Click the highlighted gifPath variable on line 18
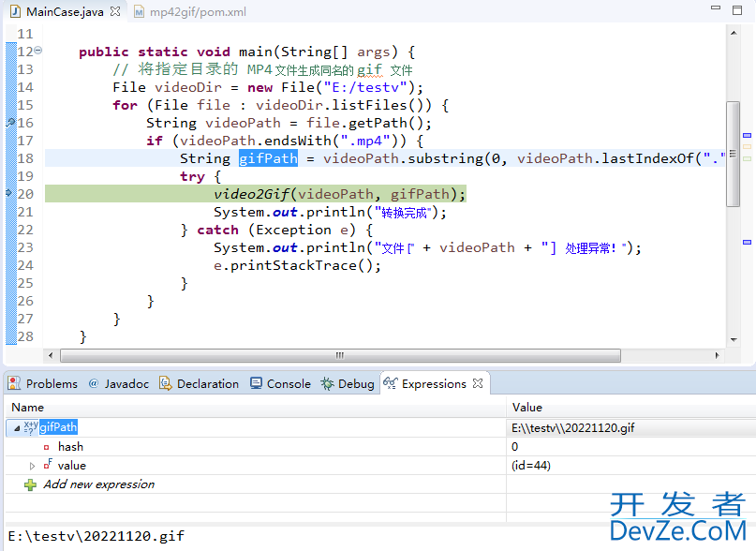Image resolution: width=756 pixels, height=551 pixels. click(268, 158)
